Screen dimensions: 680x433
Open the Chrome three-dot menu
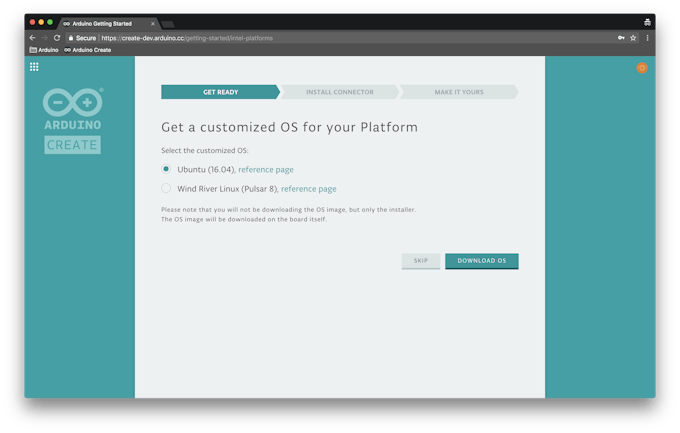point(647,38)
